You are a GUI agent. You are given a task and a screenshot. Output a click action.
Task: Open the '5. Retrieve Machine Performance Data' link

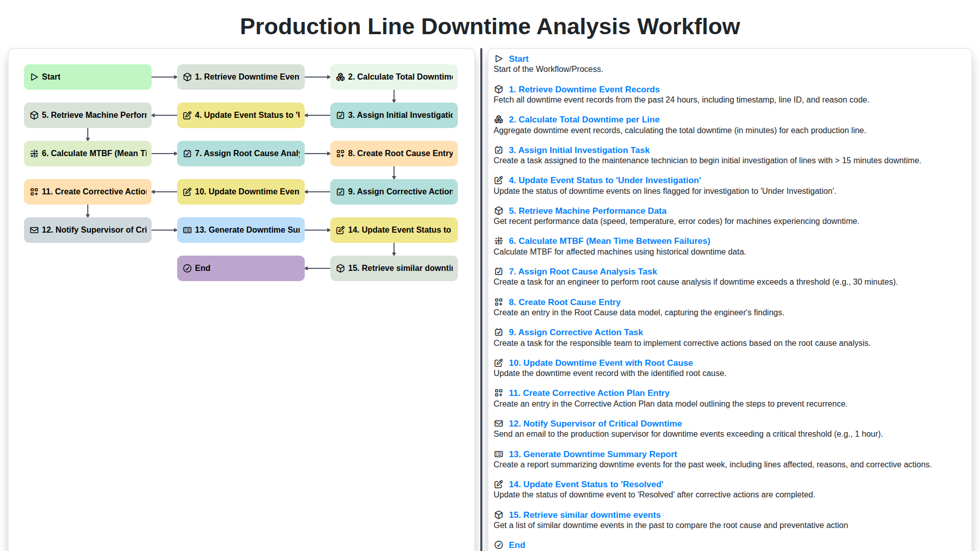[x=587, y=211]
